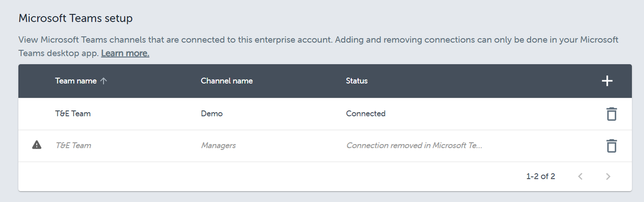Click the Channel name column header

tap(227, 81)
